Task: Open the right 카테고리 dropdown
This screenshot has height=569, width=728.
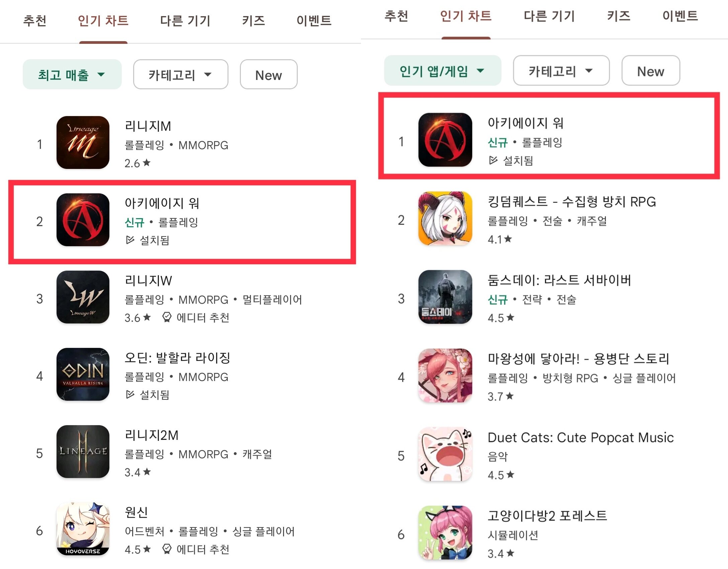Action: click(561, 71)
